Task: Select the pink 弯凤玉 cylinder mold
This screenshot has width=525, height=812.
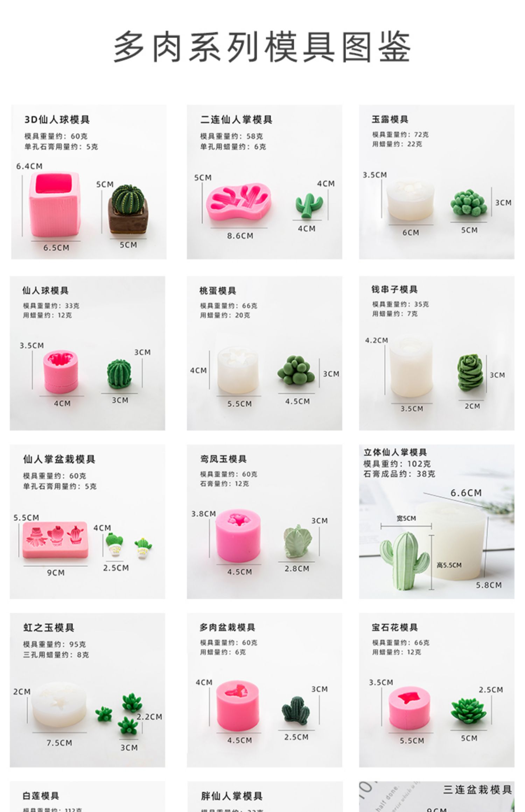Action: pos(238,536)
